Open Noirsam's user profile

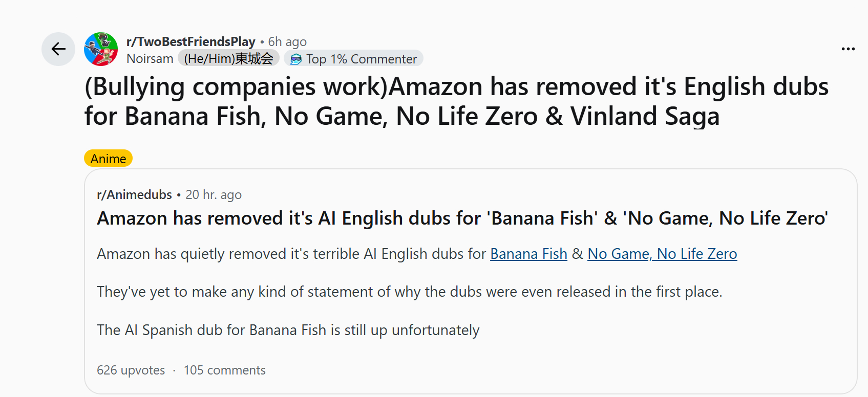pyautogui.click(x=150, y=59)
